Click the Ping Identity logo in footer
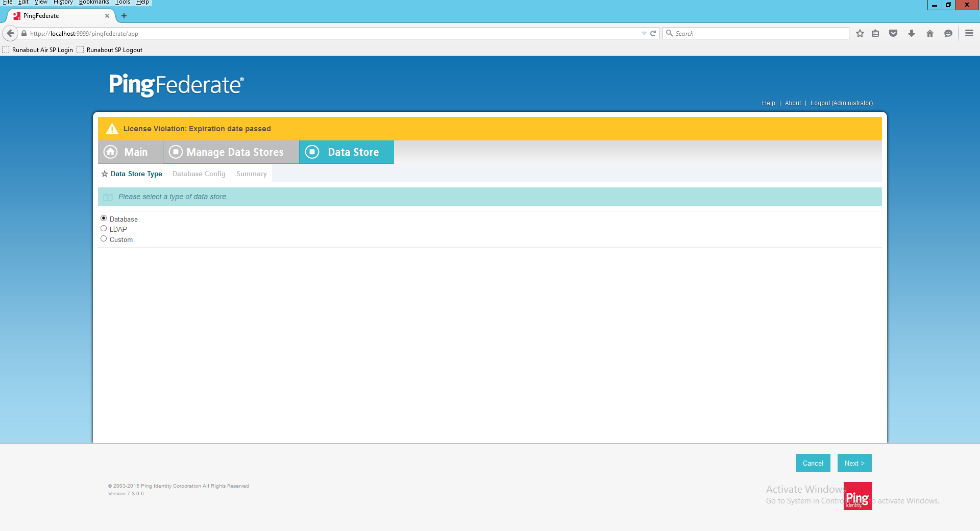This screenshot has height=531, width=980. point(857,496)
